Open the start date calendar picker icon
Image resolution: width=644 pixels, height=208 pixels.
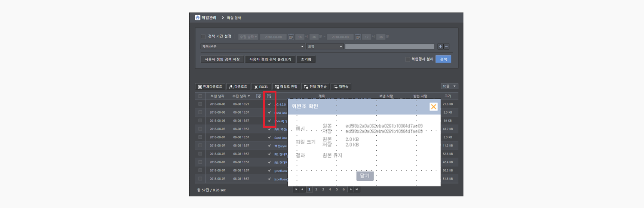point(291,37)
